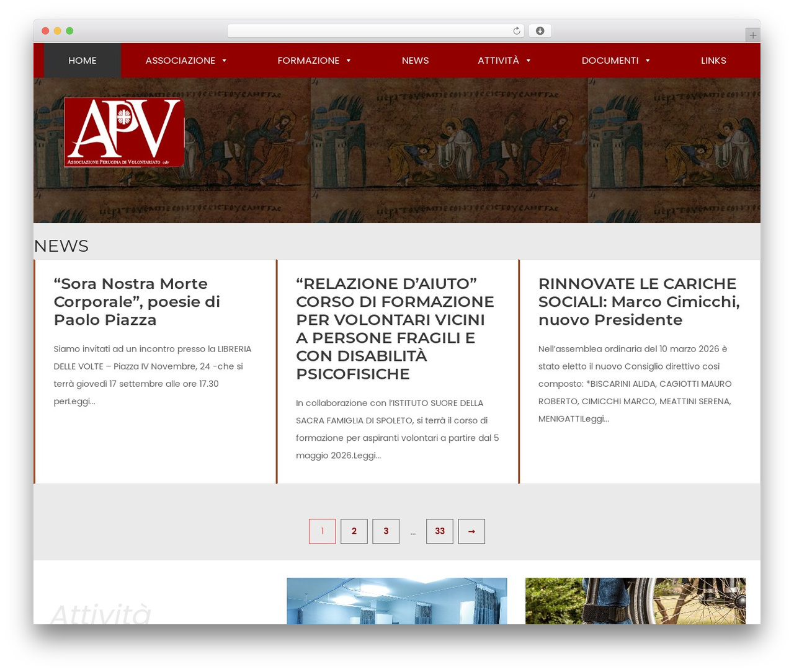Go to next news page arrow
Image resolution: width=794 pixels, height=672 pixels.
[471, 531]
